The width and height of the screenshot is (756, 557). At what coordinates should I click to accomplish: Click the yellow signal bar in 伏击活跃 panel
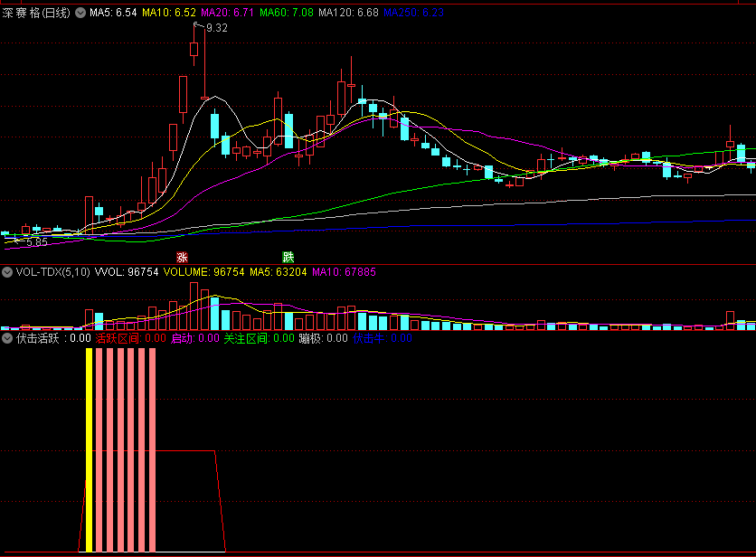point(89,450)
